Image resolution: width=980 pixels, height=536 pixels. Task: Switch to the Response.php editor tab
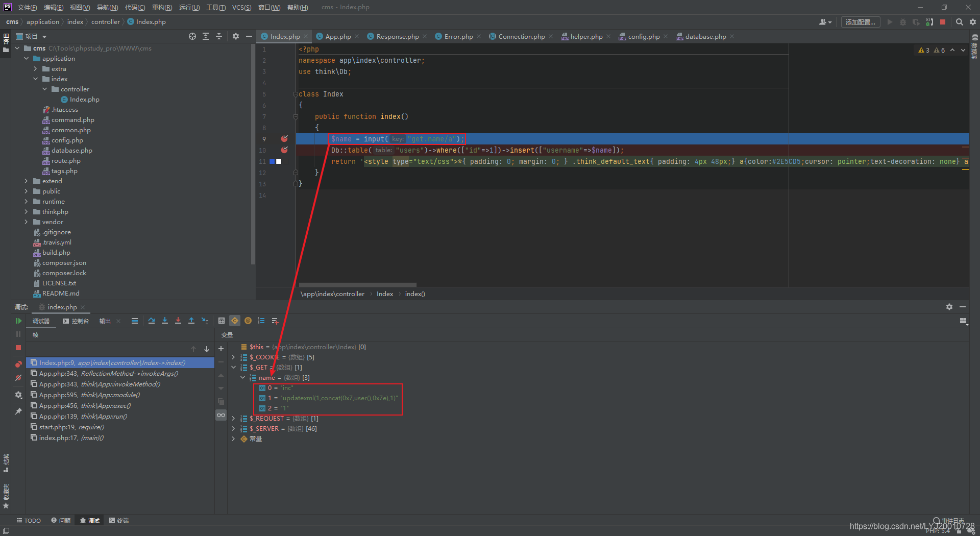(397, 37)
